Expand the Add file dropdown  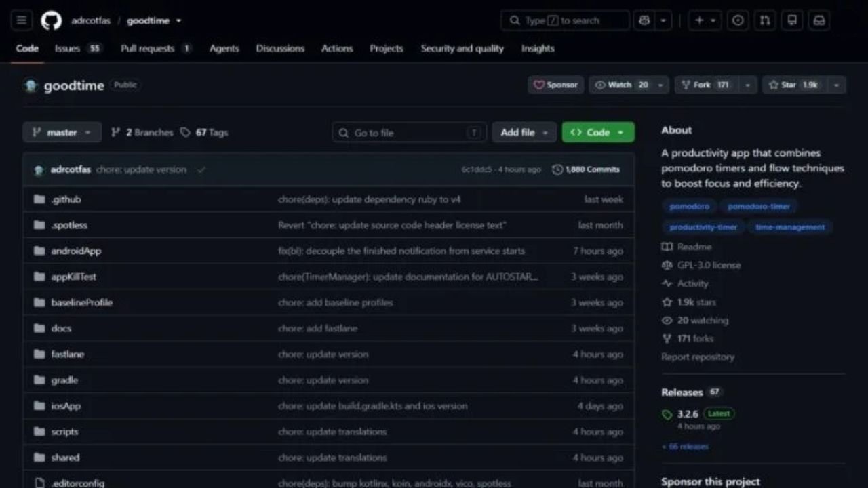[x=524, y=132]
